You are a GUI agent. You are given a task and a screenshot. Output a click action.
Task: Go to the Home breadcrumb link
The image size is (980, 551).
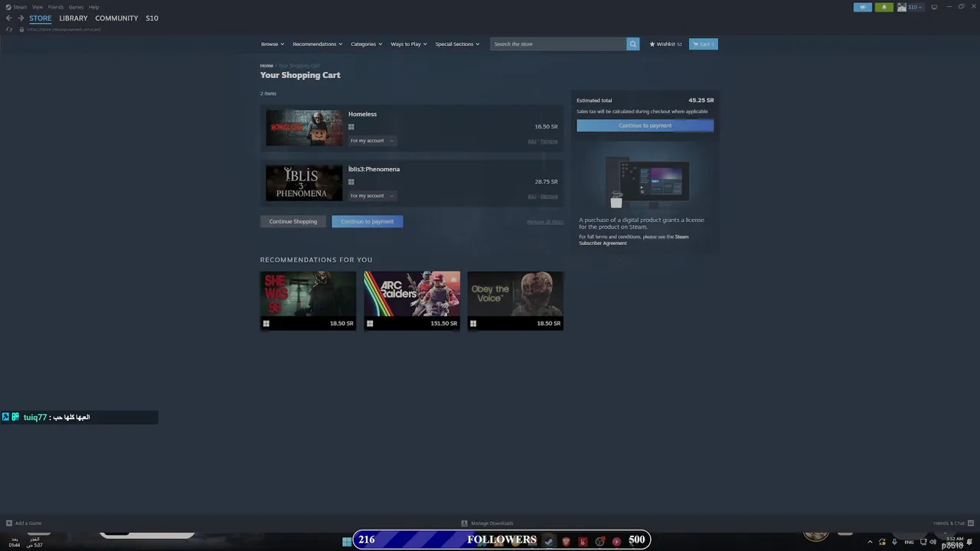click(266, 66)
